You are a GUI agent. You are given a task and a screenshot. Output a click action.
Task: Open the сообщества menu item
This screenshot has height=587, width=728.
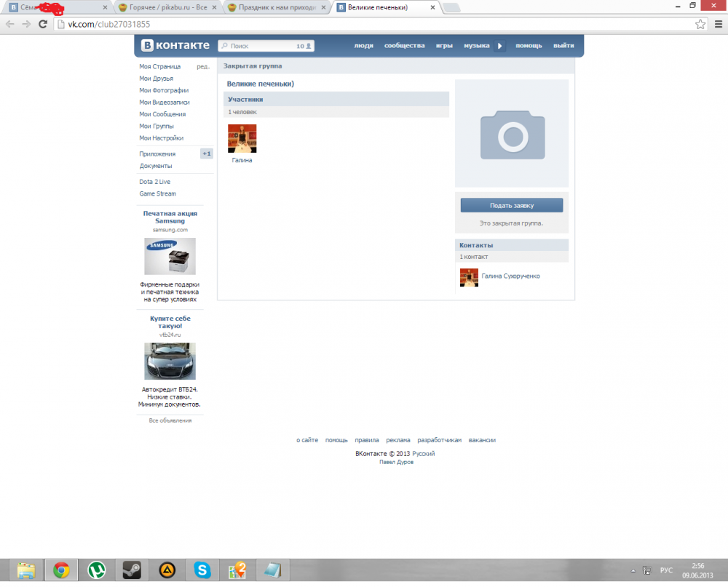pyautogui.click(x=404, y=46)
